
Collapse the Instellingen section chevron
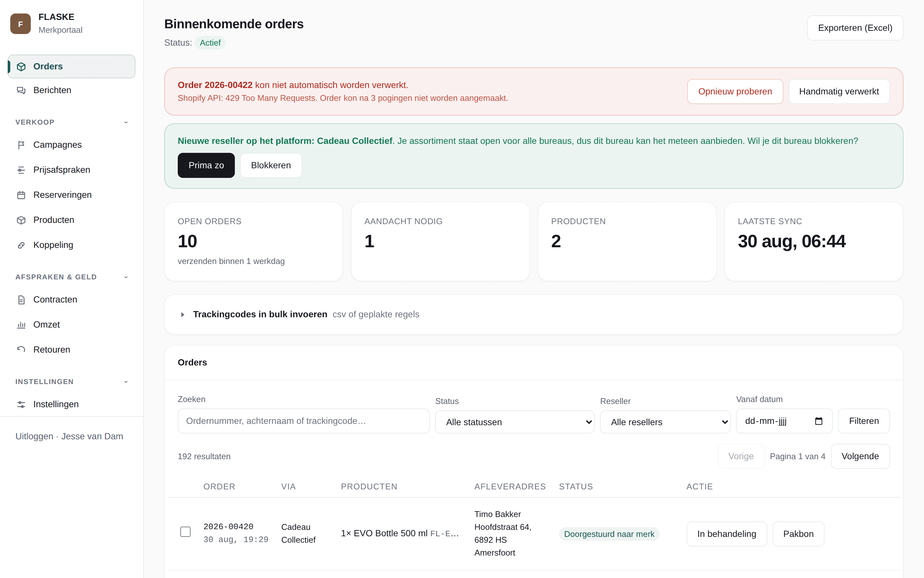[x=126, y=382]
